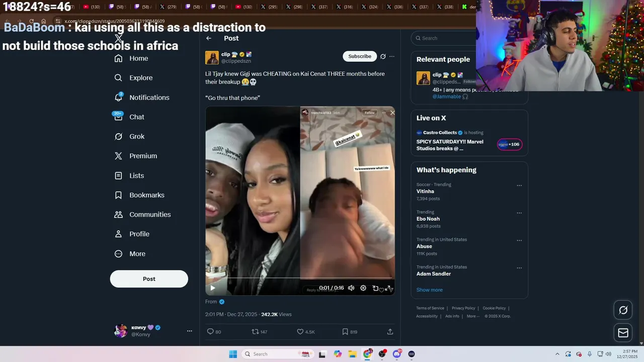Toggle picture-in-picture on the video
644x362 pixels.
click(x=375, y=288)
